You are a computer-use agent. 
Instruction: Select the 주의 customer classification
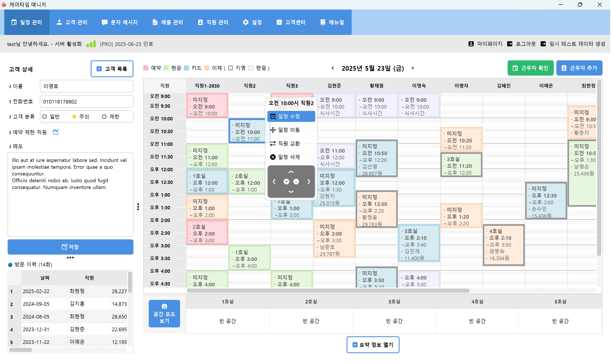pyautogui.click(x=74, y=117)
